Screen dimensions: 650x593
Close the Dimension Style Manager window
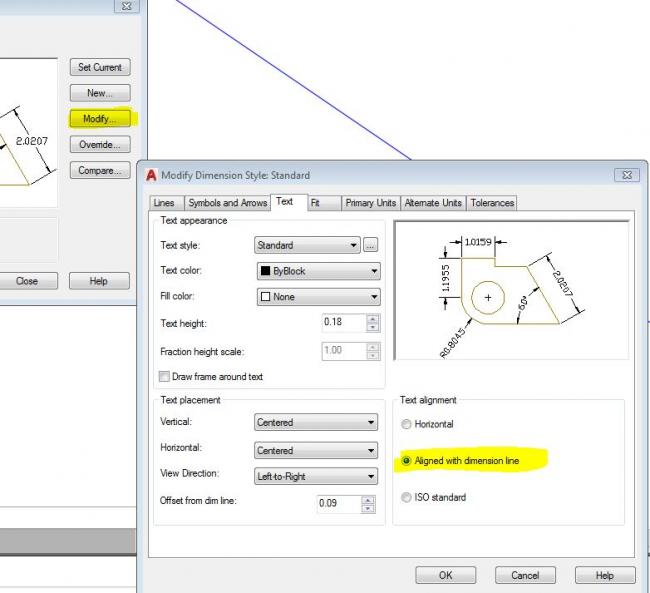[x=127, y=6]
